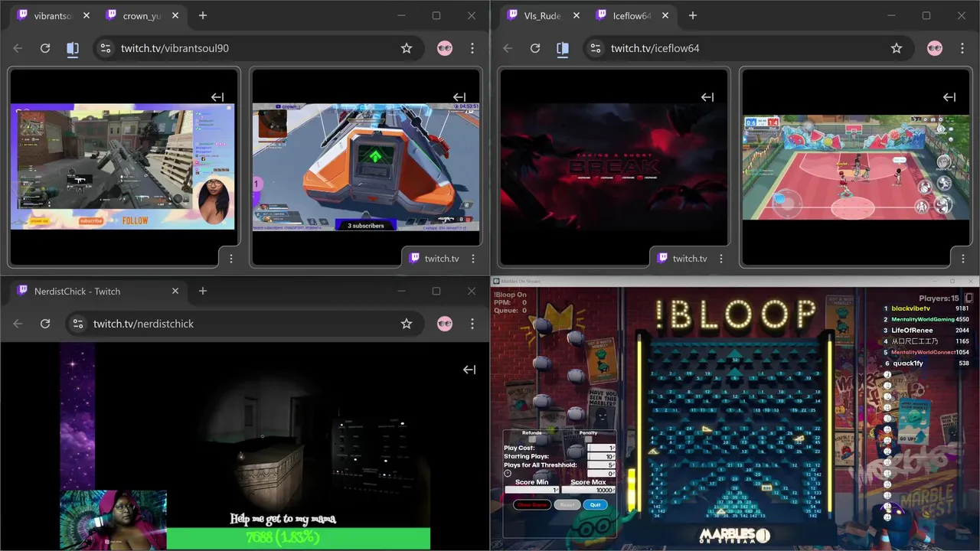Open Chrome menu in nerdistchick window
This screenshot has height=551, width=980.
472,324
